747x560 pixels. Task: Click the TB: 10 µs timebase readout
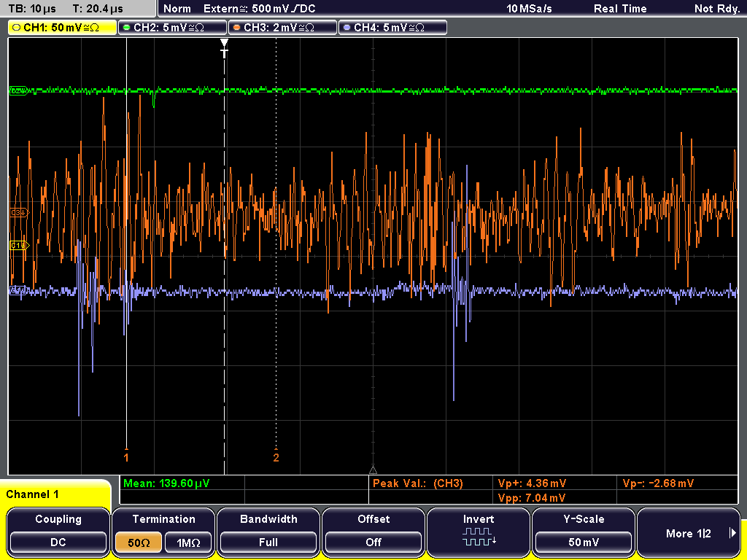[32, 9]
